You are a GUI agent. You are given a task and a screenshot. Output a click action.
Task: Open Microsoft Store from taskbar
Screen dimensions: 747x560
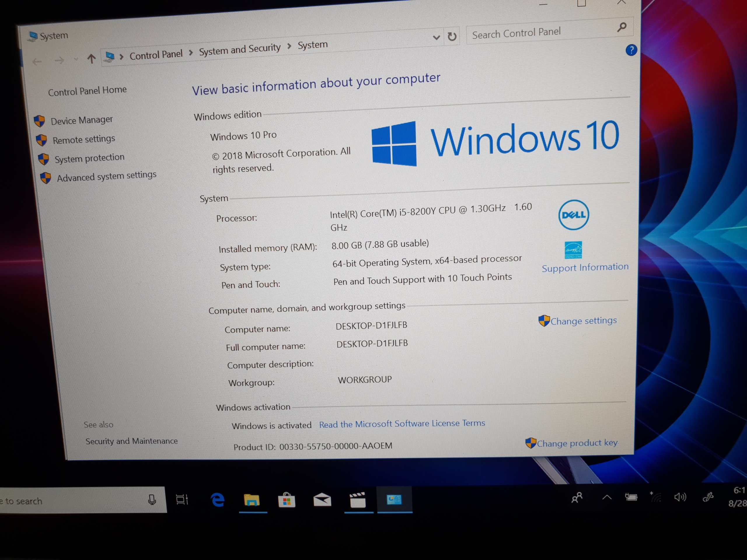286,500
